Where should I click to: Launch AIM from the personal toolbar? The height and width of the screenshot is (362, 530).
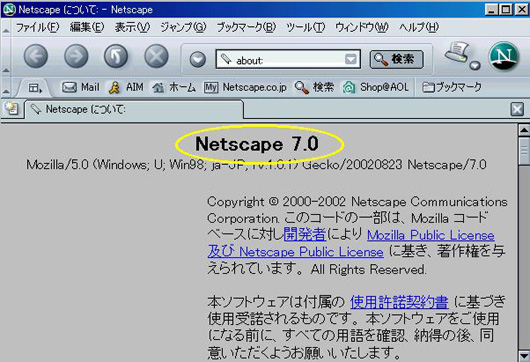126,87
